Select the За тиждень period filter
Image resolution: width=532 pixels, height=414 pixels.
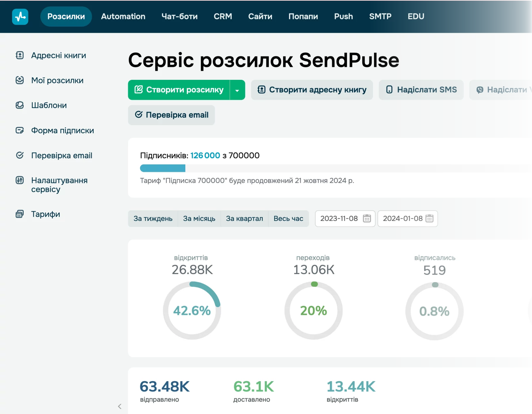coord(153,218)
